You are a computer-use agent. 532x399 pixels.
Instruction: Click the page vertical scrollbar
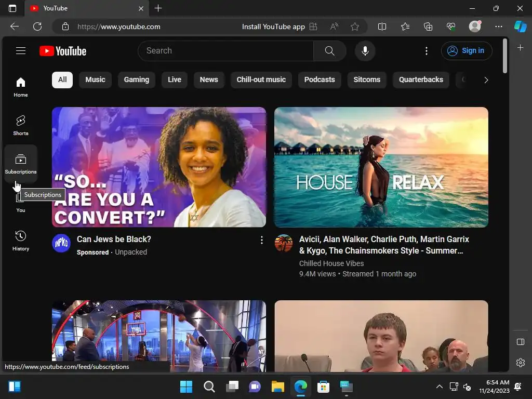(505, 56)
